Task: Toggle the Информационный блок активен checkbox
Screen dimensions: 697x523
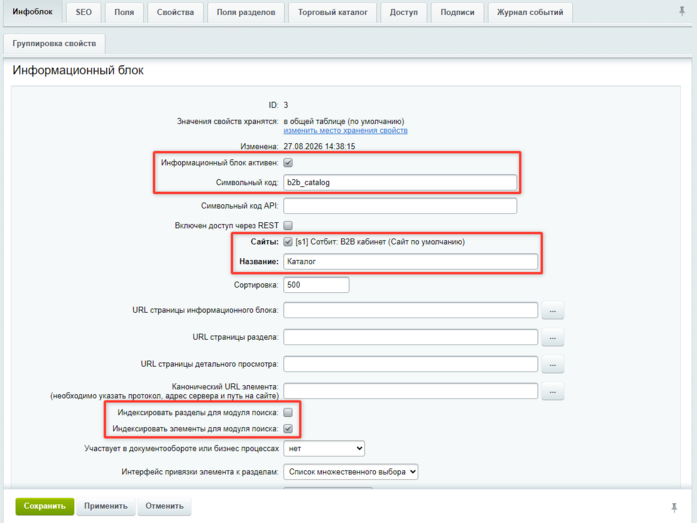Action: pyautogui.click(x=288, y=163)
